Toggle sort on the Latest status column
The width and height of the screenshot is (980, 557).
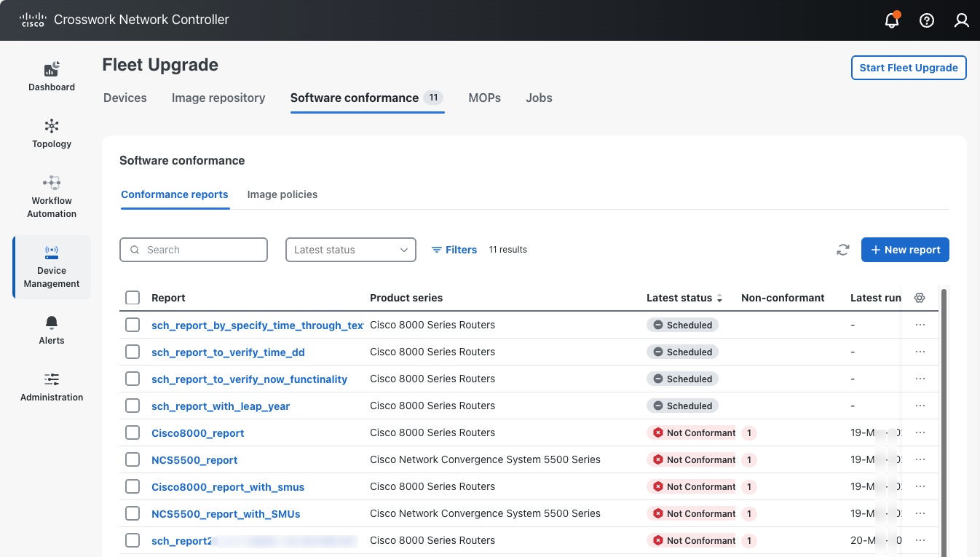tap(719, 298)
